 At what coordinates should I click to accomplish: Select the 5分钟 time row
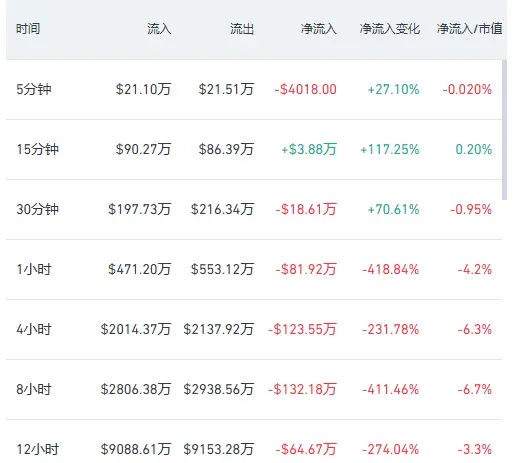254,89
